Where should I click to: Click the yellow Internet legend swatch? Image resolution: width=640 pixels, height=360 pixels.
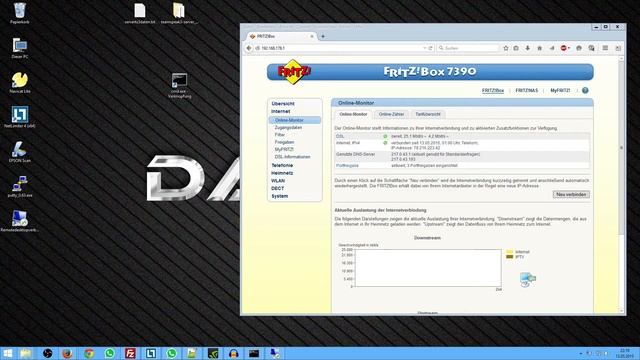[509, 252]
